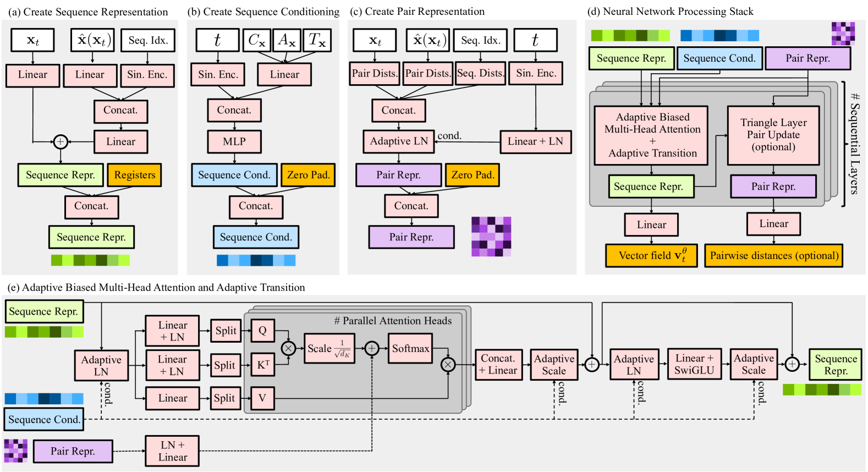The height and width of the screenshot is (472, 868).
Task: Click the final plus node before Sequence Repr. output
Action: (x=792, y=364)
